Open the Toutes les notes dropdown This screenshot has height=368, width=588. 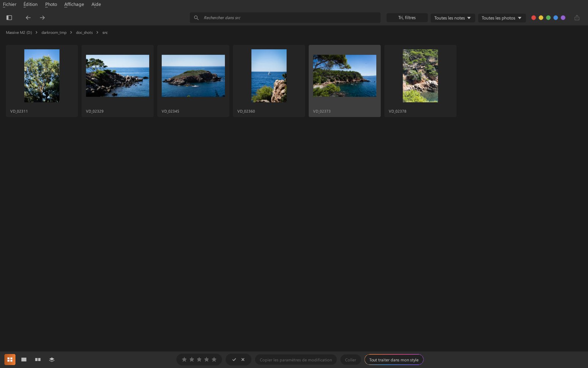click(x=453, y=18)
